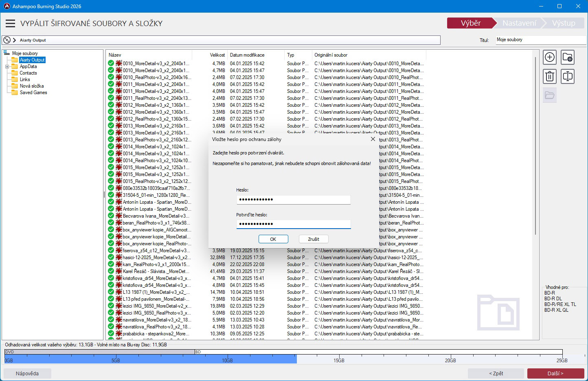Toggle green check beside prababicka file
Screen dimensions: 588x381
pos(111,333)
